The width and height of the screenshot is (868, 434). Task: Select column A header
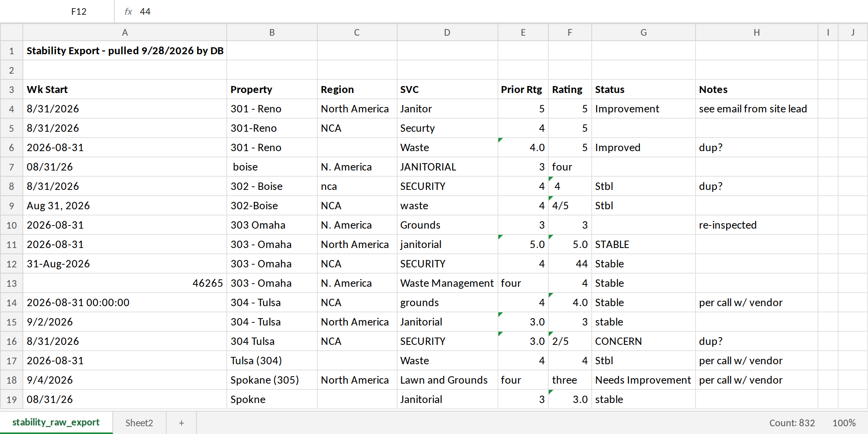click(125, 33)
